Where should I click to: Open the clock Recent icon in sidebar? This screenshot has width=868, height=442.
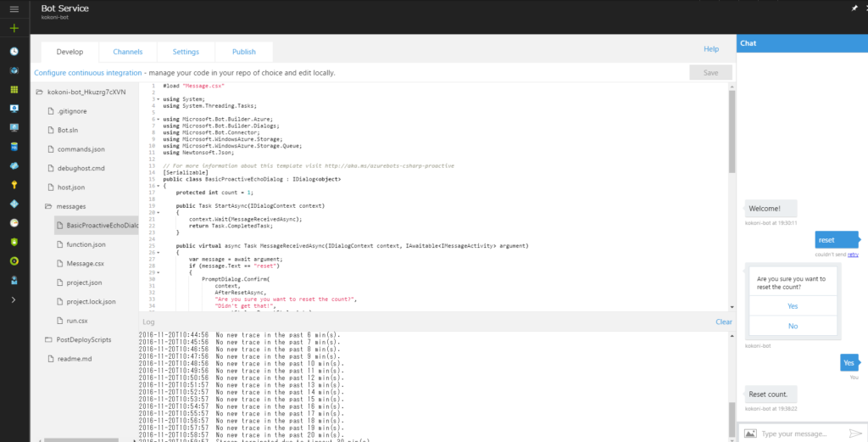click(x=14, y=52)
